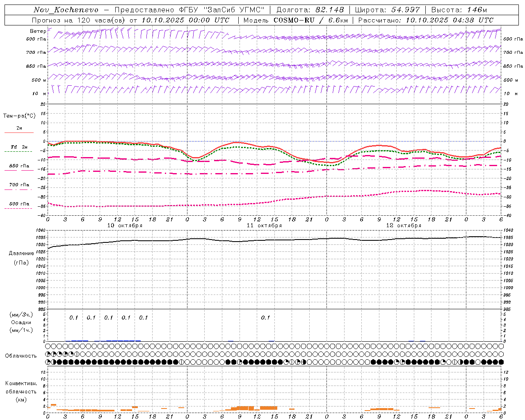525x420 pixels.
Task: Click 'Предоставлено ФГБУ "ЗапСиб УГМС"' provider text
Action: 189,10
